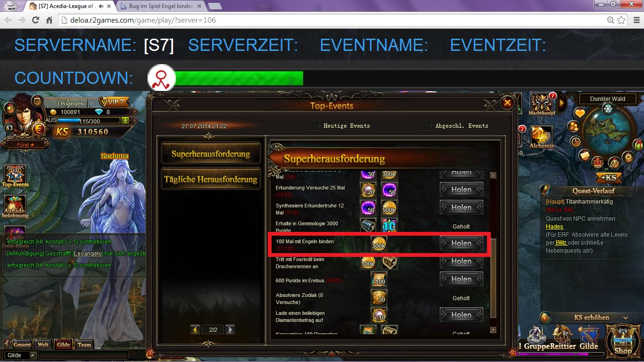The image size is (644, 362).
Task: Toggle the golden crown icon below minimap
Action: coord(597,162)
